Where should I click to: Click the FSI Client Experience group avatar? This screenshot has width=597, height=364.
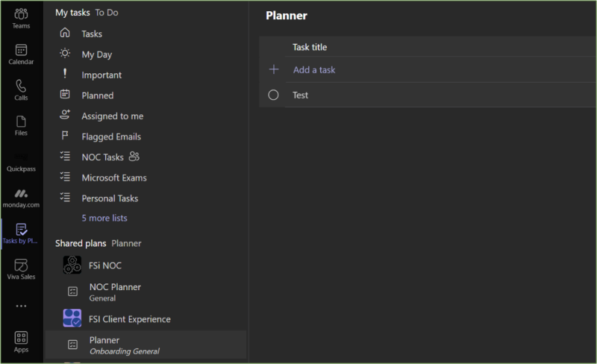coord(72,318)
